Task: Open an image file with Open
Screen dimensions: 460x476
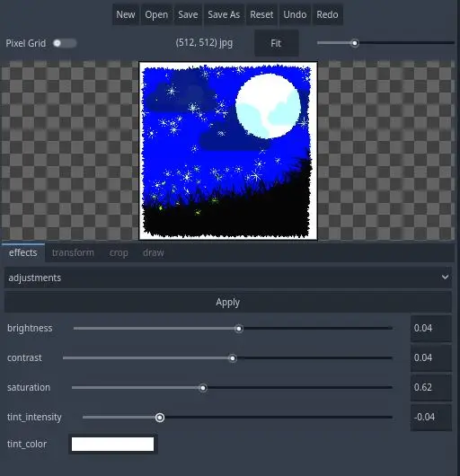Action: (x=156, y=14)
